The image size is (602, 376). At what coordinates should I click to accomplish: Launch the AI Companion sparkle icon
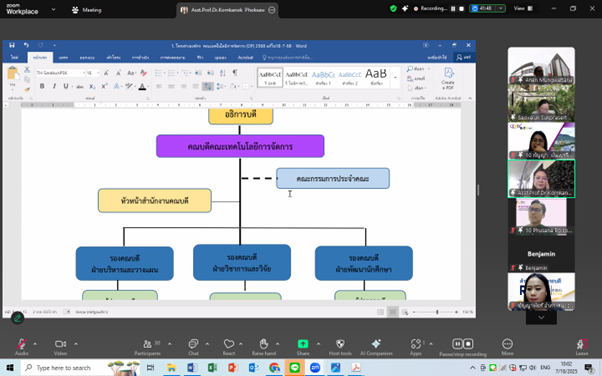click(x=376, y=346)
